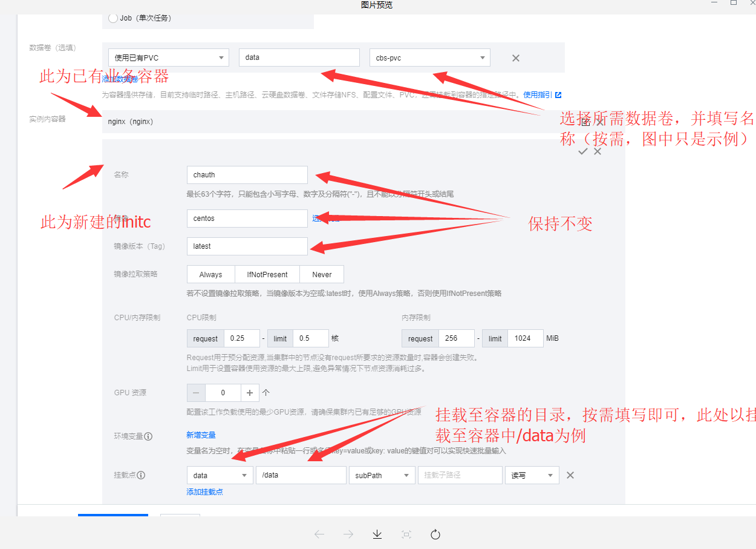Increase GPU count with plus button
Image resolution: width=756 pixels, height=549 pixels.
250,393
